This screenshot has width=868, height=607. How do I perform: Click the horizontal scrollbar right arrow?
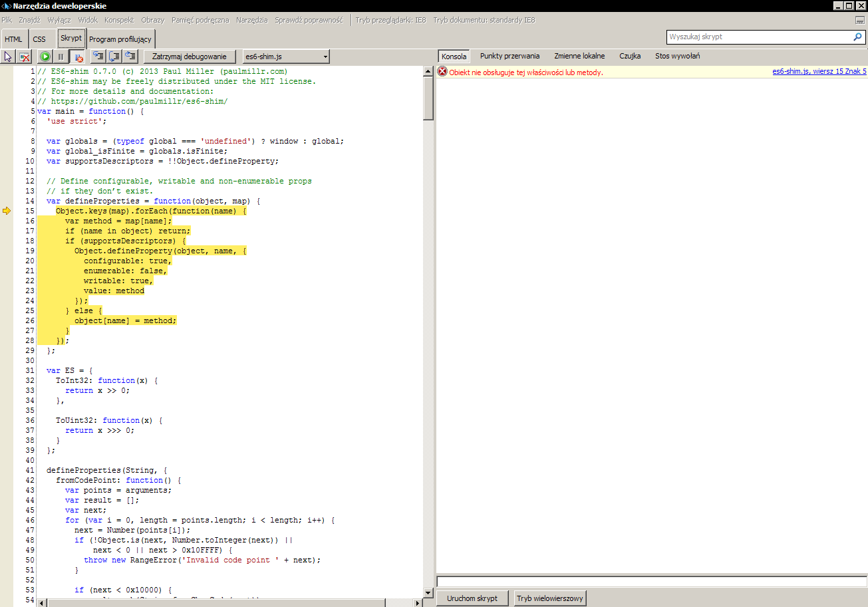click(418, 602)
